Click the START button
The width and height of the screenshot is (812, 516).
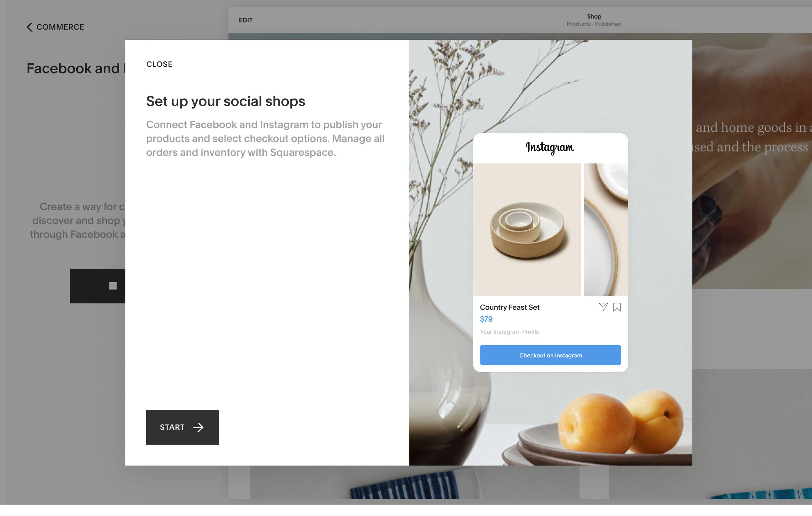[x=183, y=427]
